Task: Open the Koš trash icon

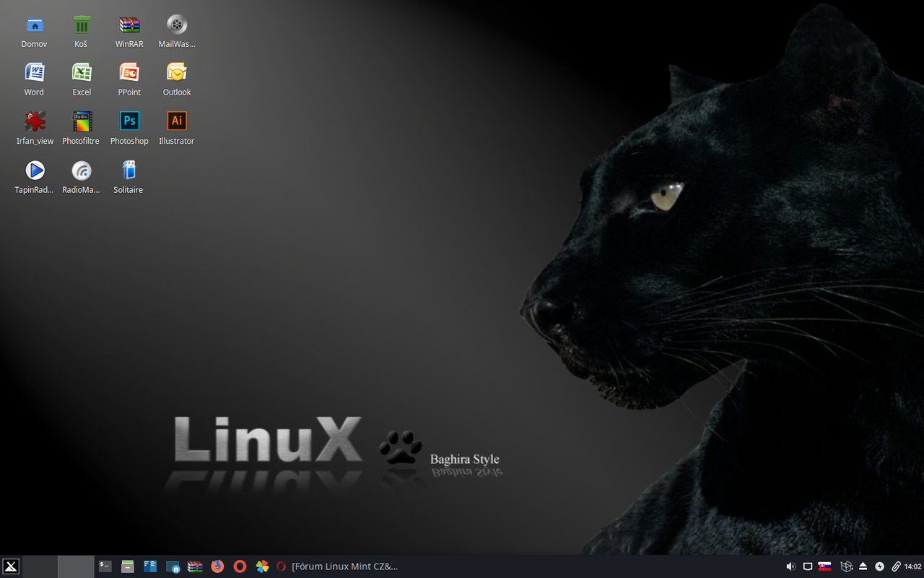Action: coord(82,32)
